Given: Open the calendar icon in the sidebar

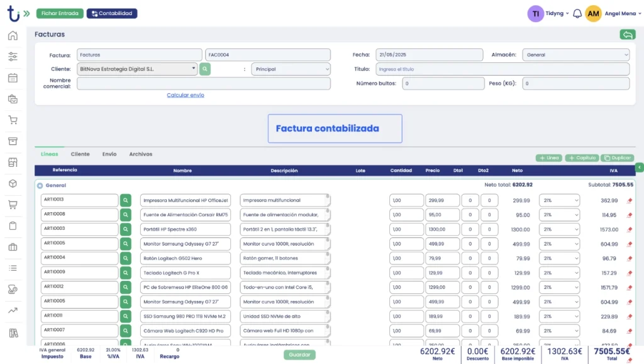Looking at the screenshot, I should pos(13,78).
